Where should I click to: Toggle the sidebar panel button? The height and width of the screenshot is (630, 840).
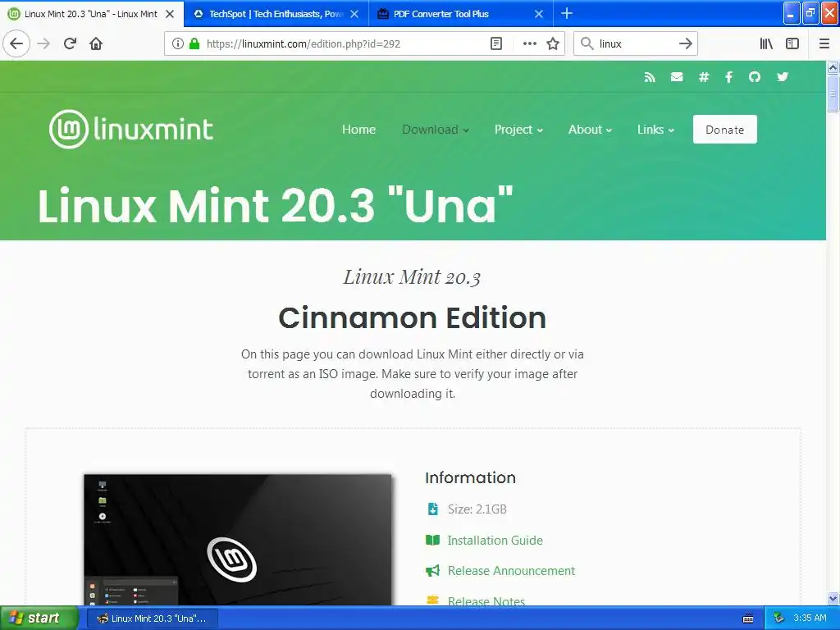792,44
